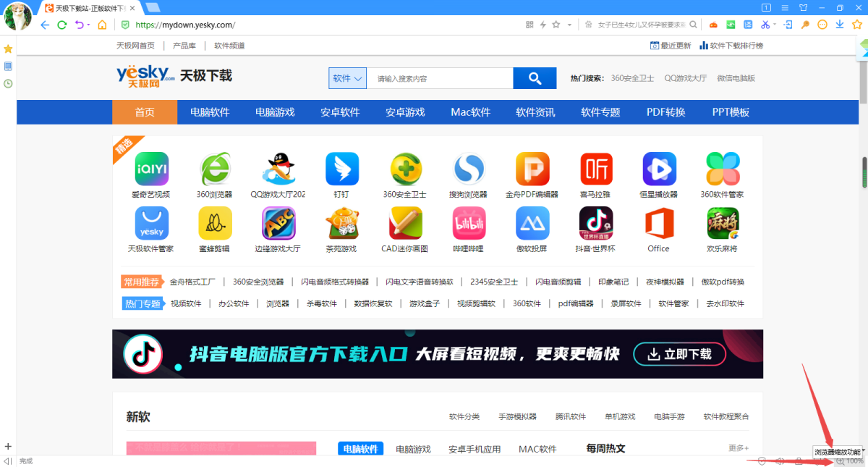The image size is (868, 467).
Task: Click the yesky 天极网 logo
Action: [x=145, y=75]
